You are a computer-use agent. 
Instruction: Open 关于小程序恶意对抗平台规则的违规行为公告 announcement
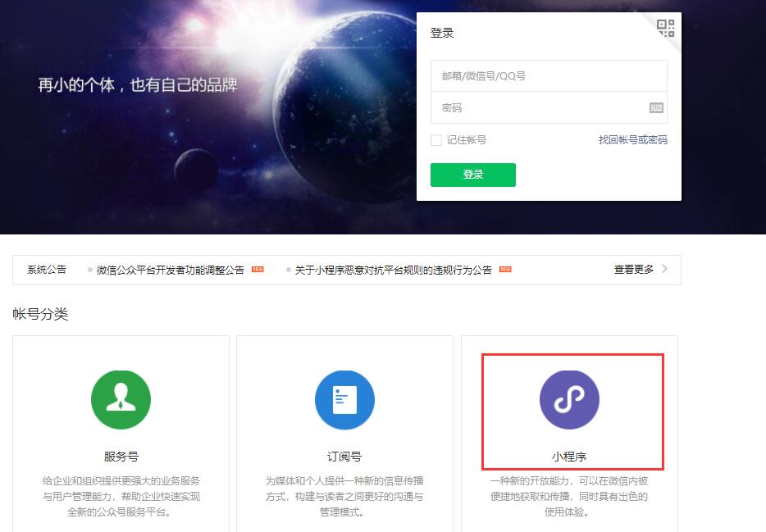point(394,270)
